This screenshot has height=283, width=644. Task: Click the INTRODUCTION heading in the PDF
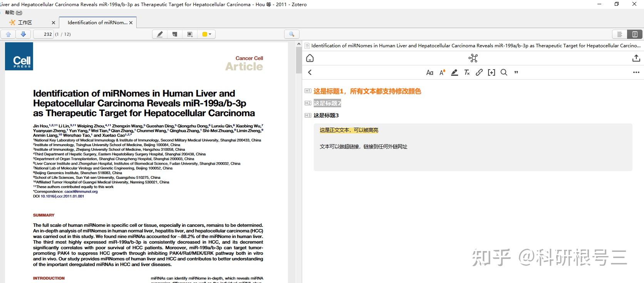pyautogui.click(x=49, y=278)
